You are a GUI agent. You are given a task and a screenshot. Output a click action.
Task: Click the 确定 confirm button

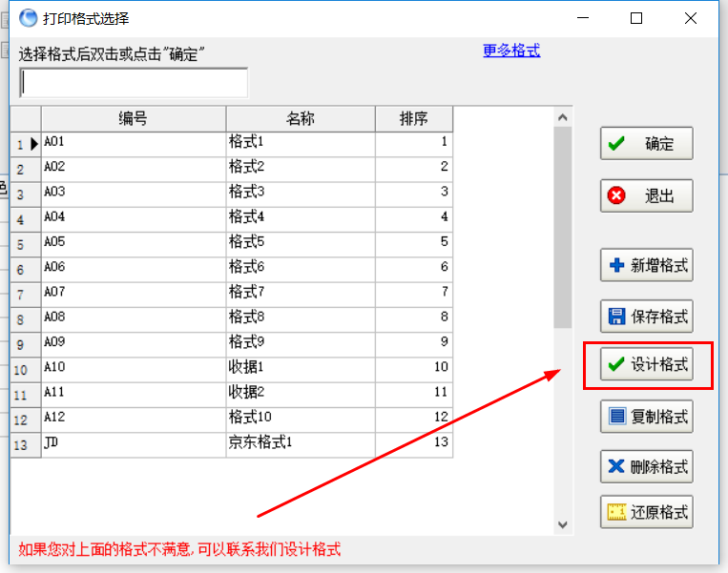646,144
